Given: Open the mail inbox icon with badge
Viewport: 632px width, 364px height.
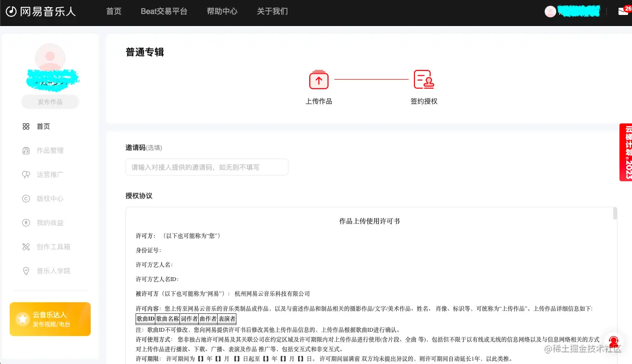Looking at the screenshot, I should tap(623, 12).
